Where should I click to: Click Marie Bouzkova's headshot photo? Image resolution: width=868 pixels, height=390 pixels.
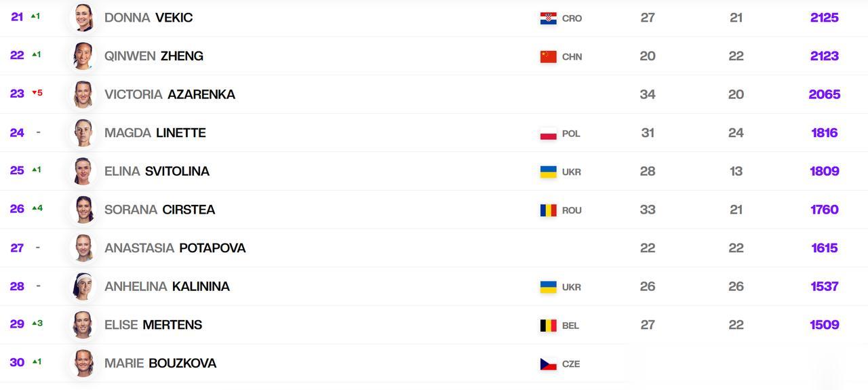coord(83,363)
